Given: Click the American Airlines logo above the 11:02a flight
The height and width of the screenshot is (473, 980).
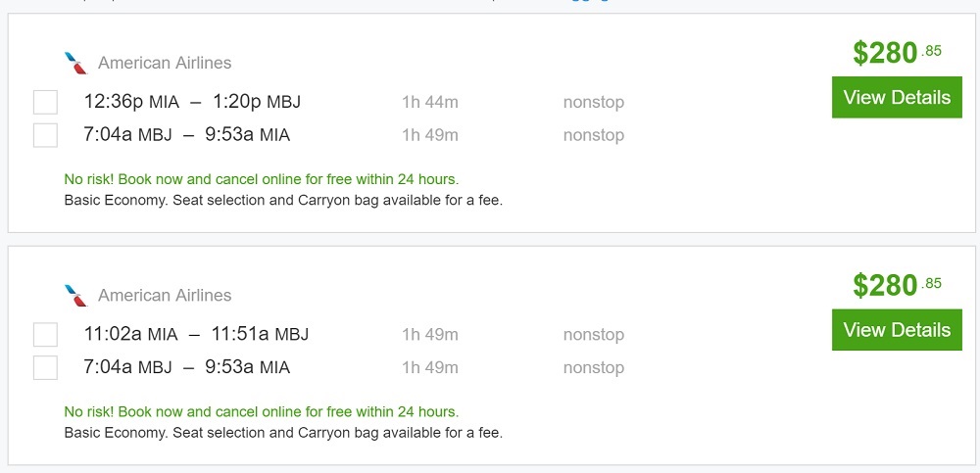Looking at the screenshot, I should 75,295.
